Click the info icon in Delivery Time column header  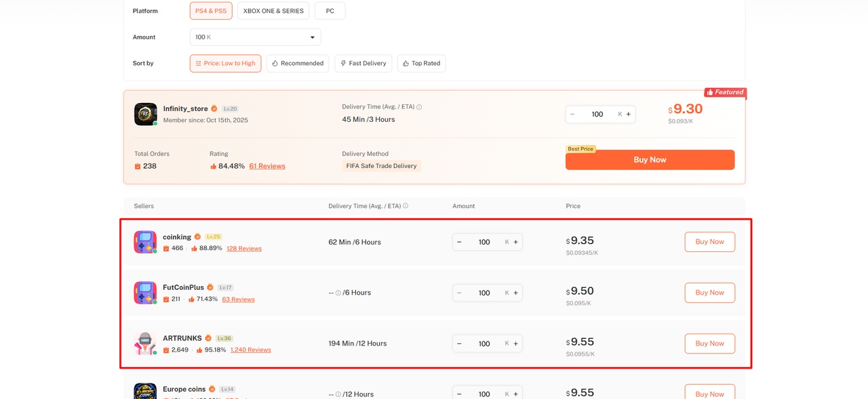[x=406, y=206]
